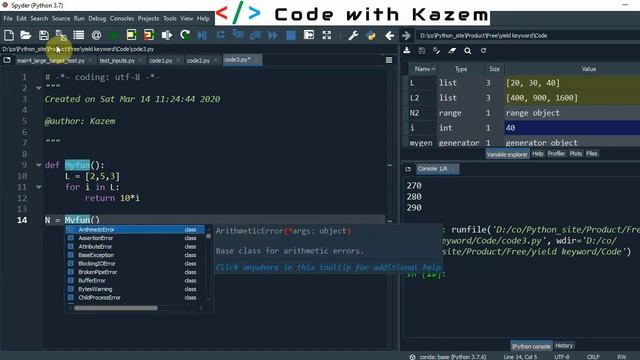Sort variables by the Name column header

[424, 69]
